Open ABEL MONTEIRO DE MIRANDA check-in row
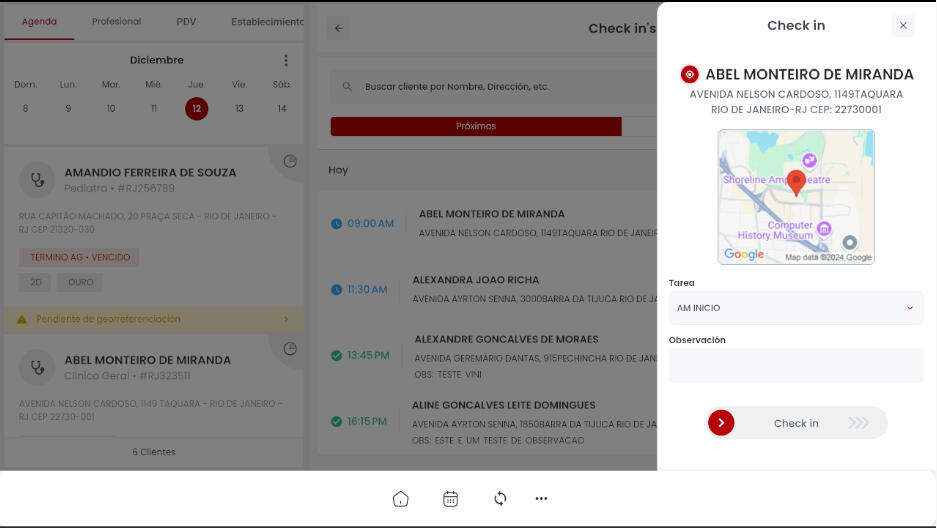The height and width of the screenshot is (528, 937). (488, 223)
